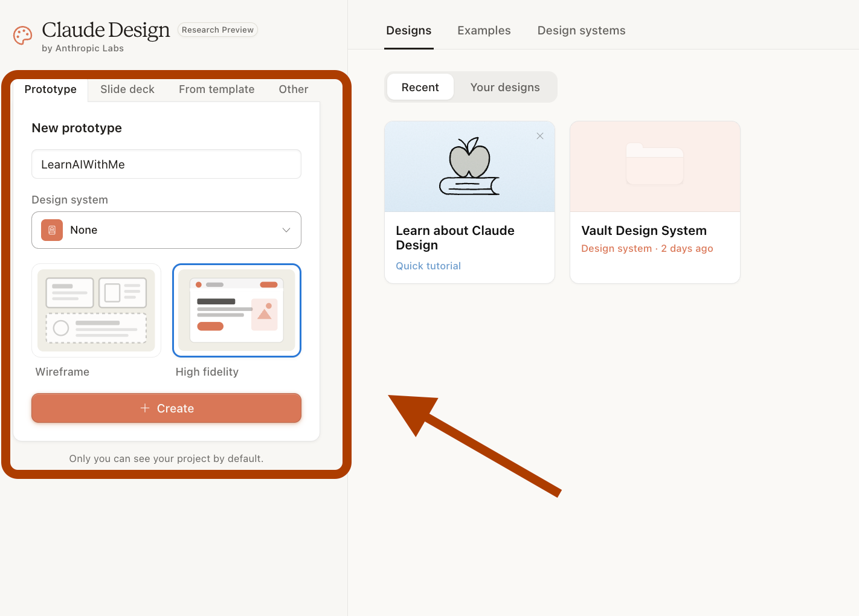Open the Other tab
Image resolution: width=859 pixels, height=616 pixels.
point(294,89)
